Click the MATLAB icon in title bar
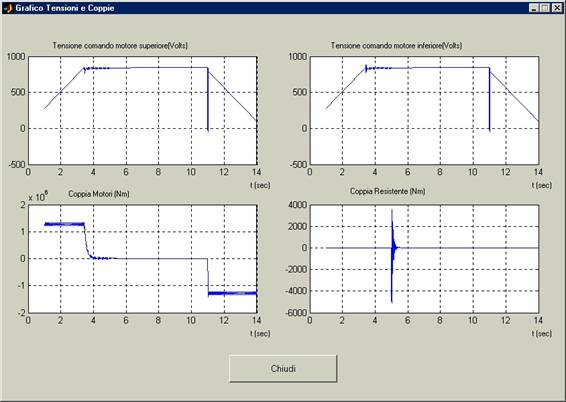Viewport: 566px width, 402px height. 8,8
